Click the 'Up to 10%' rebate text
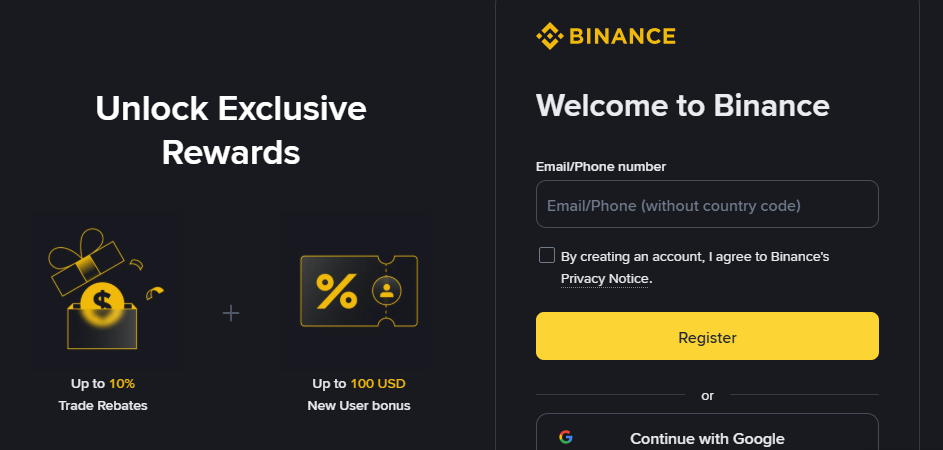Viewport: 943px width, 450px height. 103,383
